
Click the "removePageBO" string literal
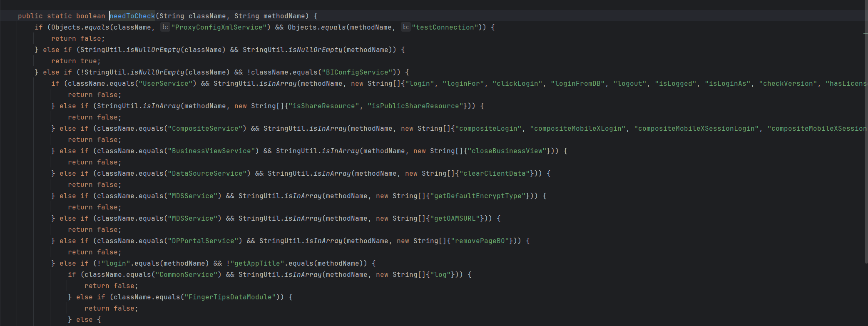pyautogui.click(x=480, y=241)
